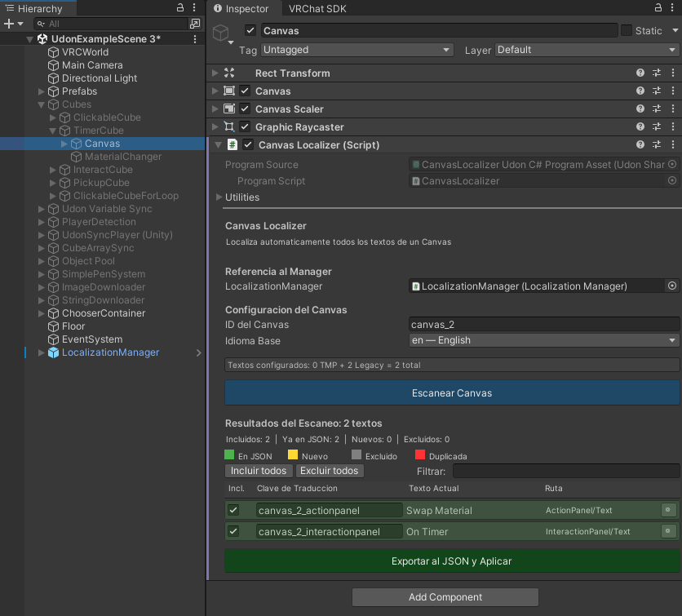Screen dimensions: 682x616
Task: Expand the Prefabs item in the Hierarchy
Action: (40, 91)
